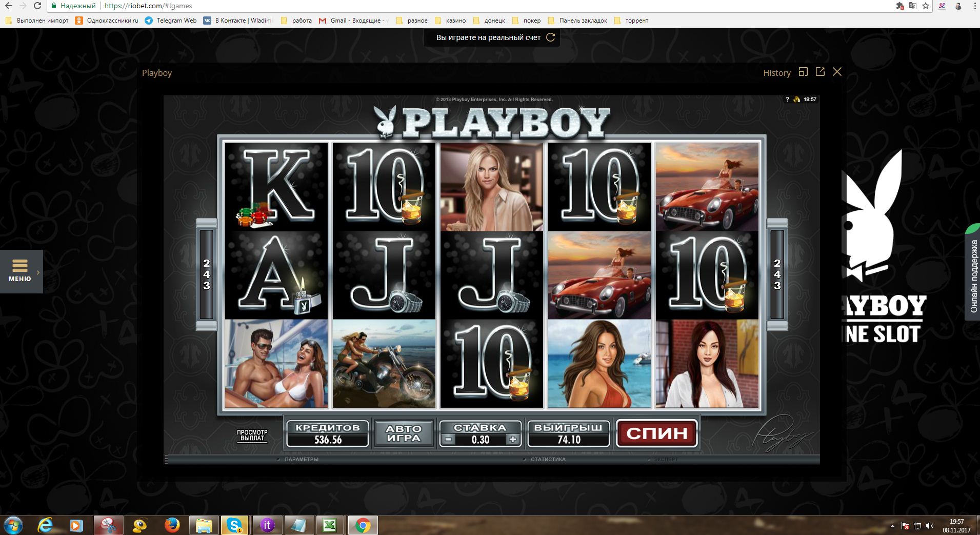Open Windows Media Player from taskbar
This screenshot has width=980, height=535.
[76, 525]
